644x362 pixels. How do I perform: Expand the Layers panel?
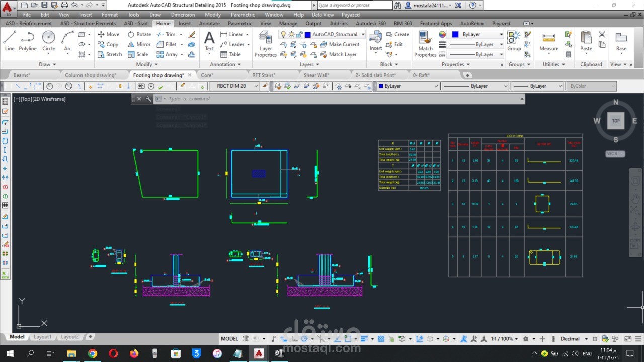[309, 64]
